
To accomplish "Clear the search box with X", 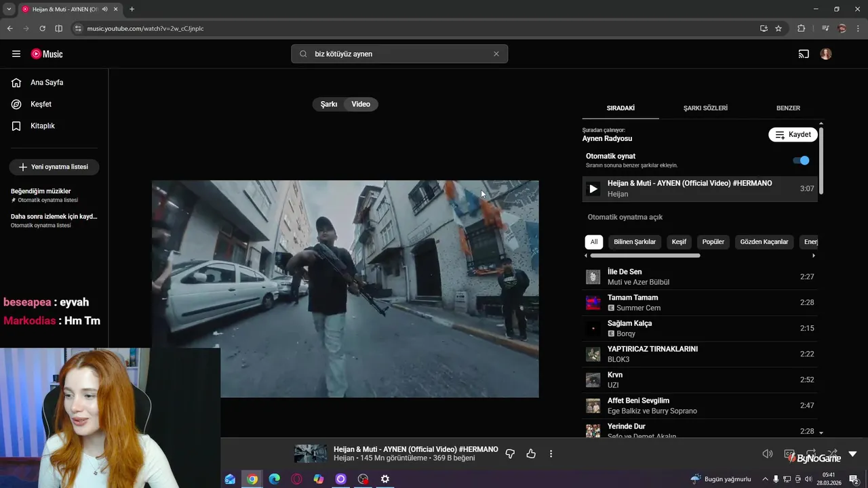I will (496, 54).
